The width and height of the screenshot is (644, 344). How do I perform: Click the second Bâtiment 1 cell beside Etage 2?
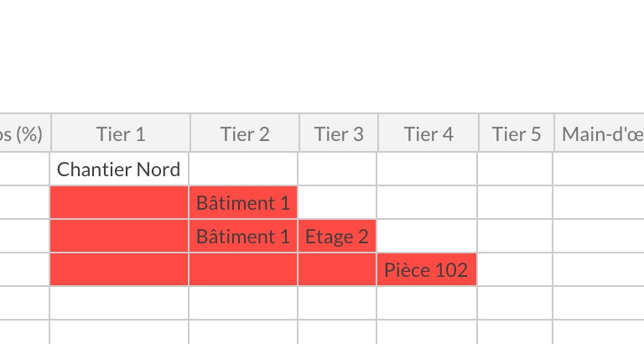[243, 237]
